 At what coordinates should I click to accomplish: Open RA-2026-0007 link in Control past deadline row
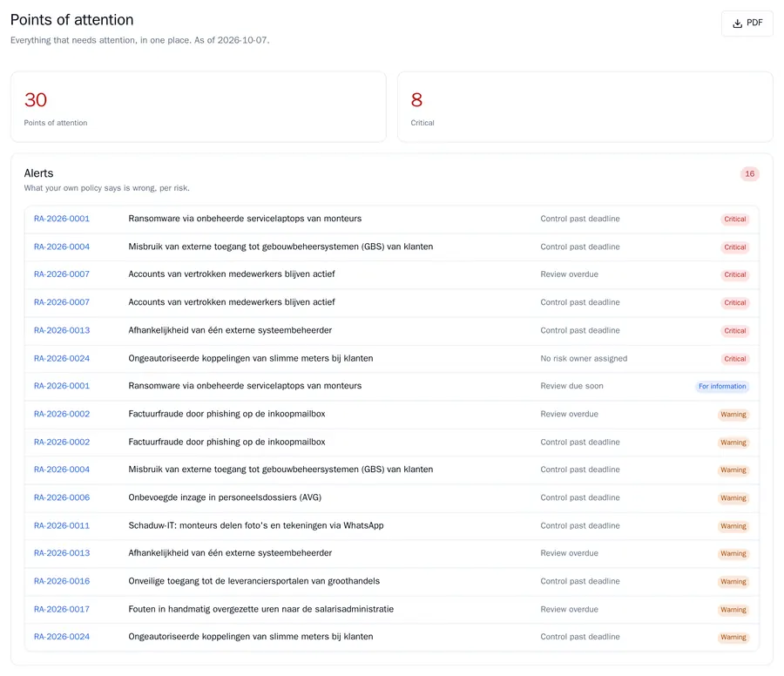[x=62, y=302]
